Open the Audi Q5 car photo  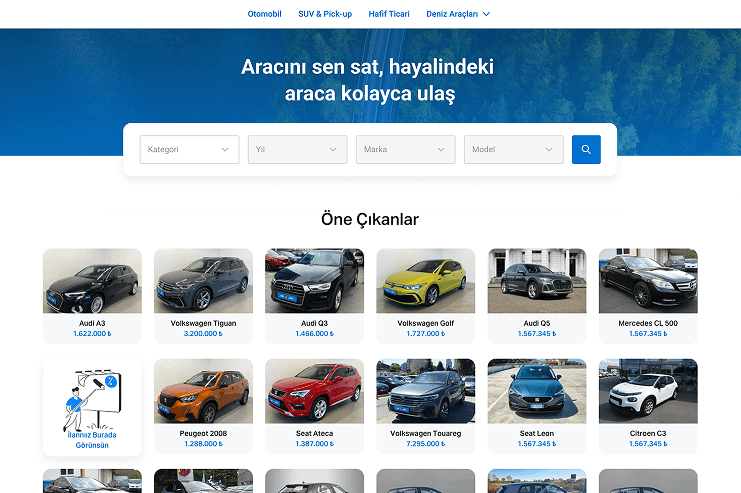(x=537, y=281)
